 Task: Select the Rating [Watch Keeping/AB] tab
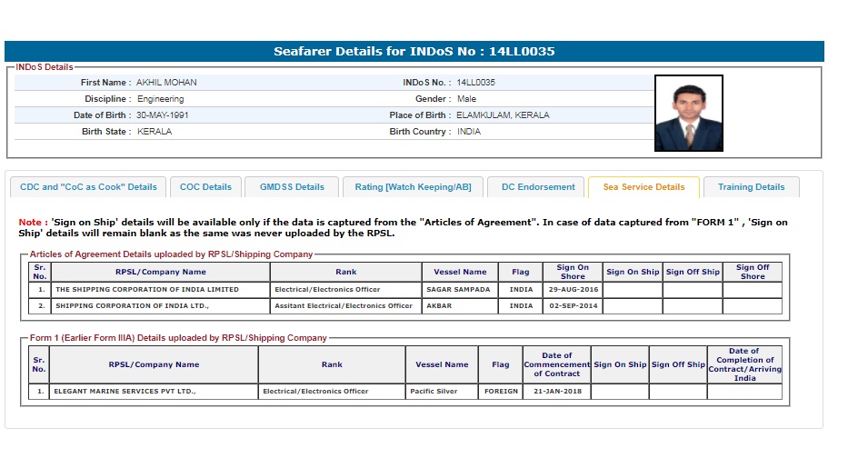[x=413, y=187]
